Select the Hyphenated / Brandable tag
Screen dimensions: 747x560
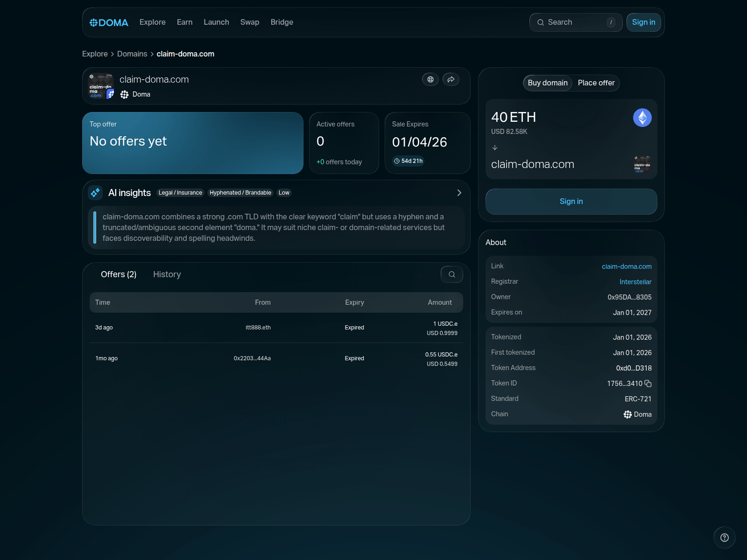240,193
